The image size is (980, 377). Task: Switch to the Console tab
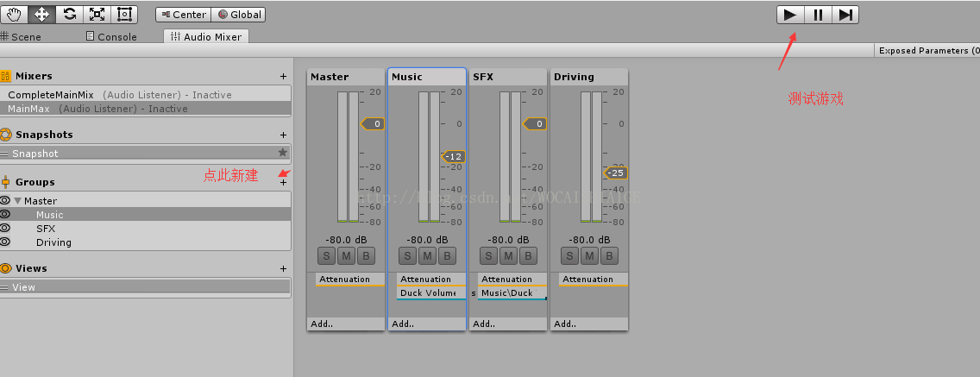pos(111,37)
